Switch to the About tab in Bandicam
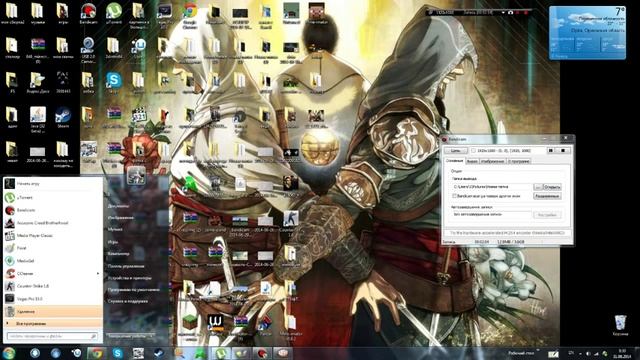 click(519, 161)
